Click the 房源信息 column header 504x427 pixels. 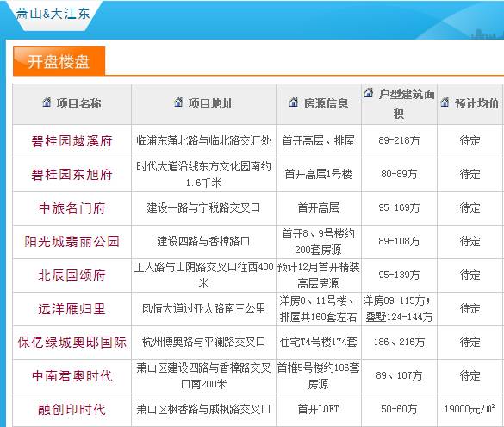coord(319,104)
